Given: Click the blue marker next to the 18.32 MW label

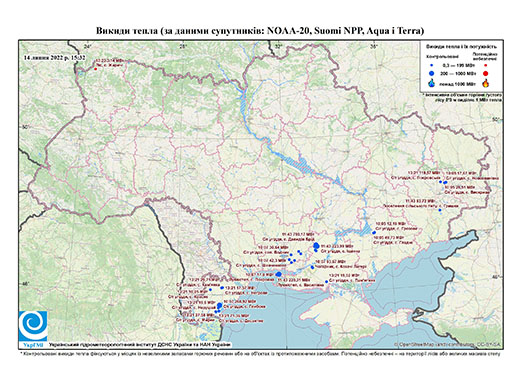Looking at the screenshot, I should (x=326, y=282).
